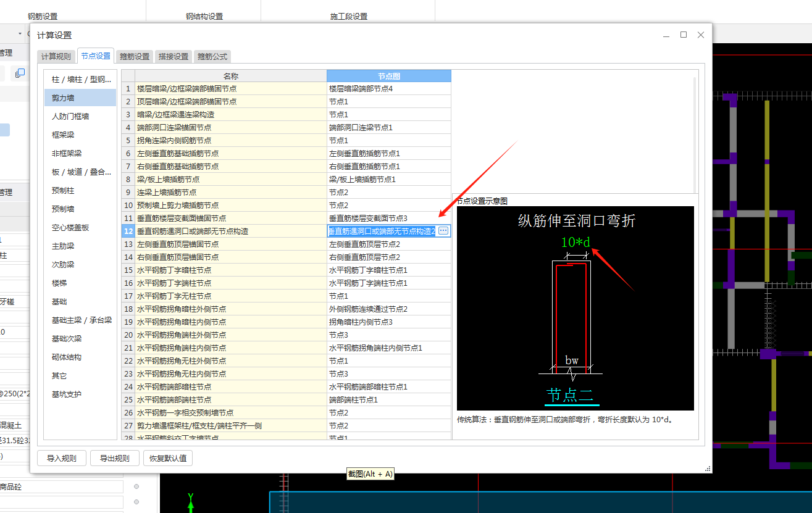Click the 导出规则 button
Screen dimensions: 812x513
(115, 458)
